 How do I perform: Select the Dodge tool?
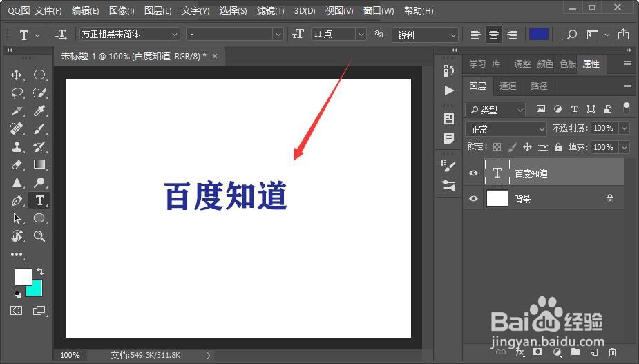39,182
